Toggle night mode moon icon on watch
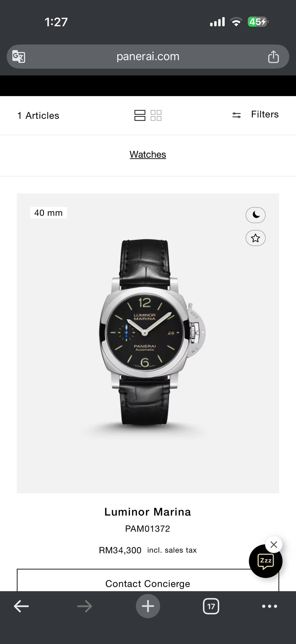296x644 pixels. point(256,215)
